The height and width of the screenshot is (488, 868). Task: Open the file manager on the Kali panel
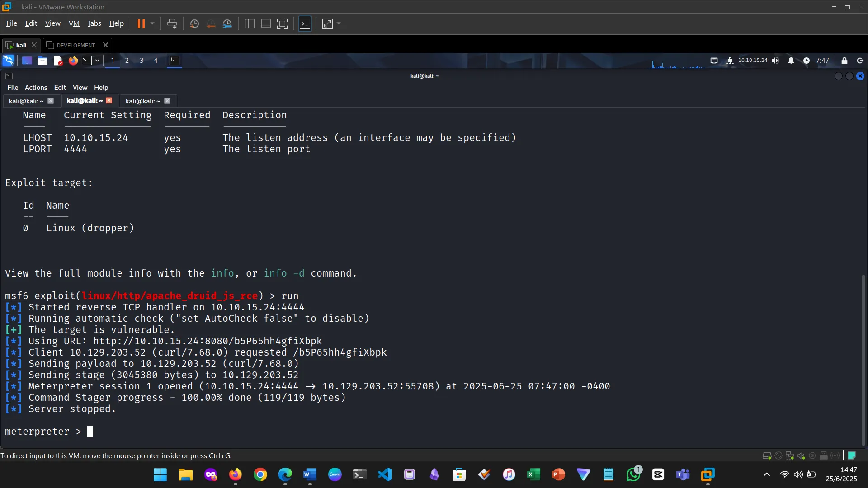[42, 61]
